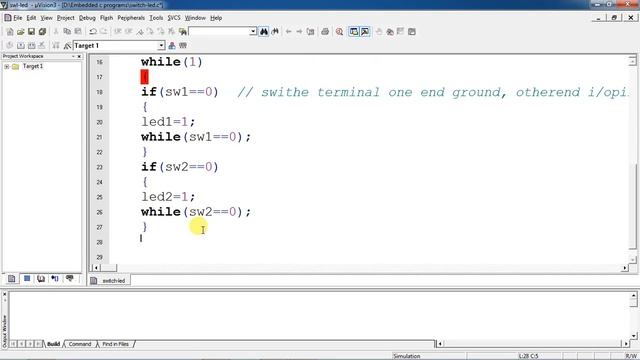Click the Options for Target icon
The width and height of the screenshot is (640, 360).
[x=67, y=45]
